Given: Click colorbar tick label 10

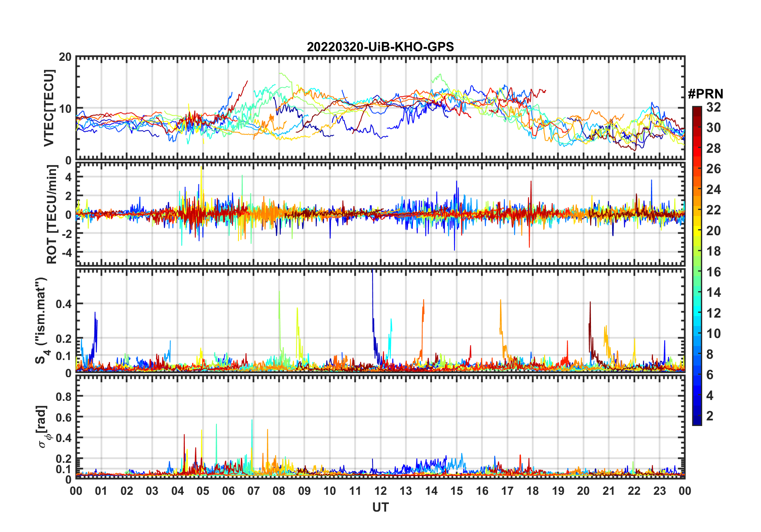Looking at the screenshot, I should coord(713,334).
